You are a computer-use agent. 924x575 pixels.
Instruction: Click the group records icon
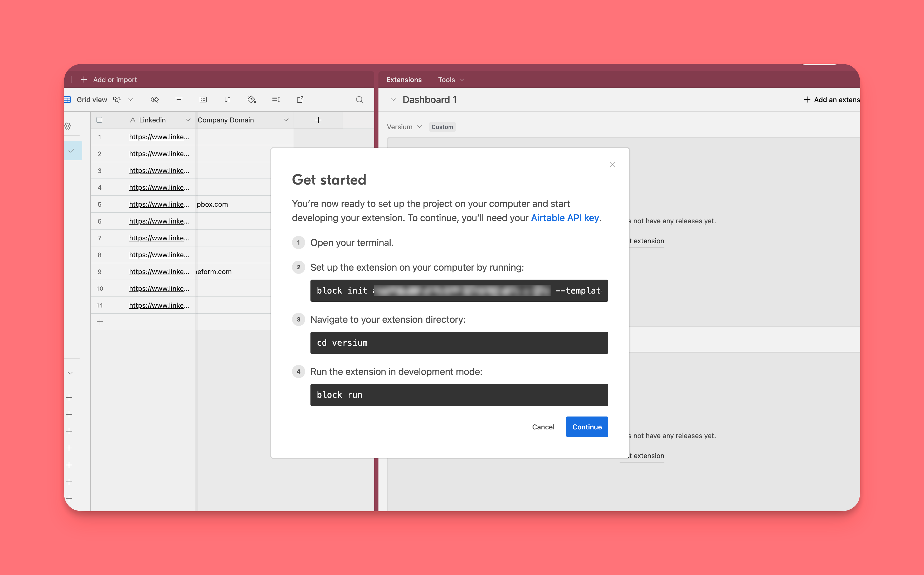tap(203, 100)
